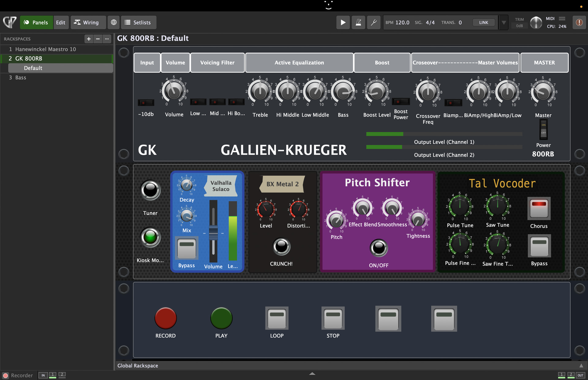The height and width of the screenshot is (380, 588).
Task: Expand the Global Rackspace panel arrow
Action: tap(581, 366)
